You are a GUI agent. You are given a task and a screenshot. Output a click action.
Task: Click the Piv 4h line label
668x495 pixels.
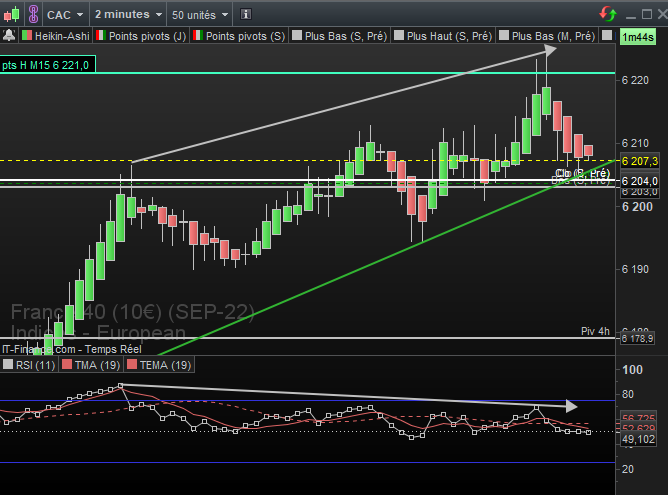click(595, 331)
